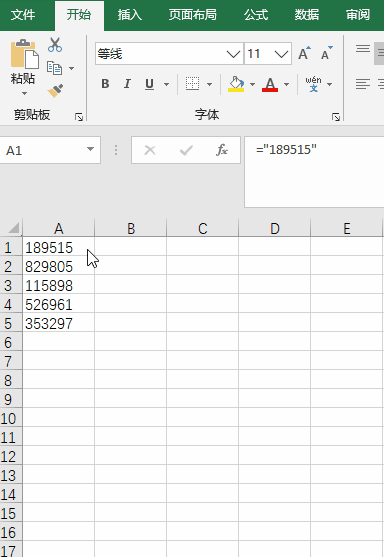The height and width of the screenshot is (557, 384).
Task: Decrease font size button
Action: pos(326,54)
